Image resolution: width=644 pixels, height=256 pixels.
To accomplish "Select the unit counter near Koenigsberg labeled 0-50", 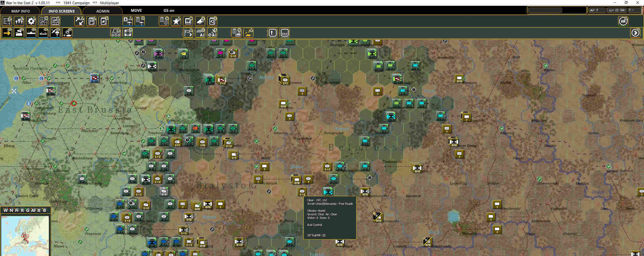I will tap(51, 90).
